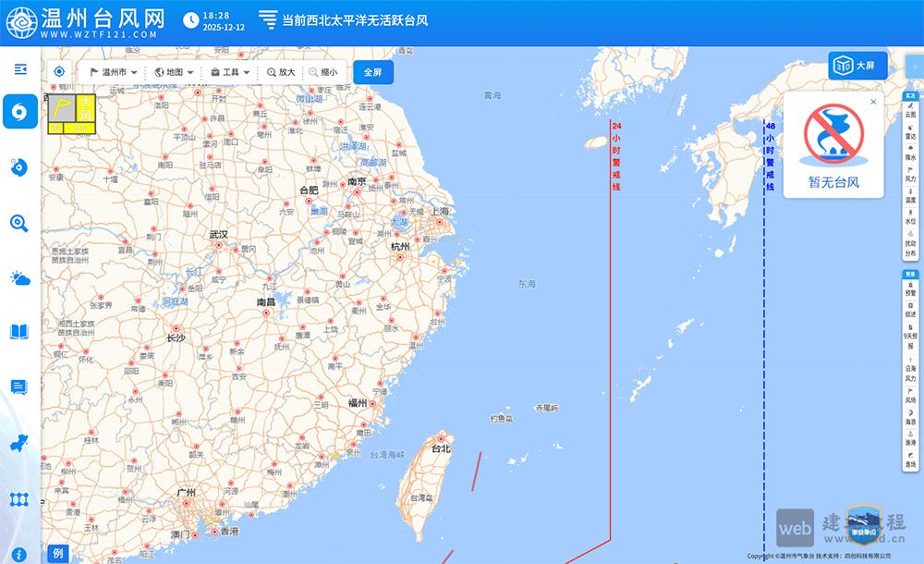The width and height of the screenshot is (924, 564).
Task: Open the book icon in sidebar
Action: pyautogui.click(x=19, y=332)
